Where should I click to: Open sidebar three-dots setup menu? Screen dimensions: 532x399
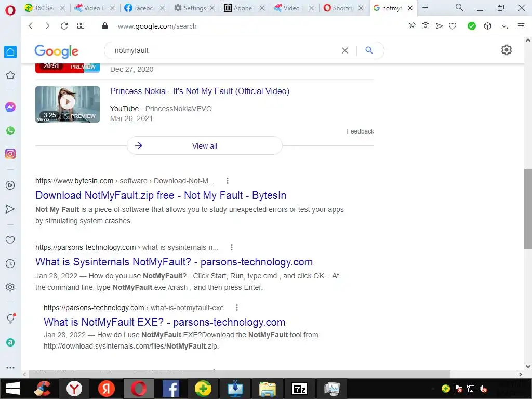point(10,368)
